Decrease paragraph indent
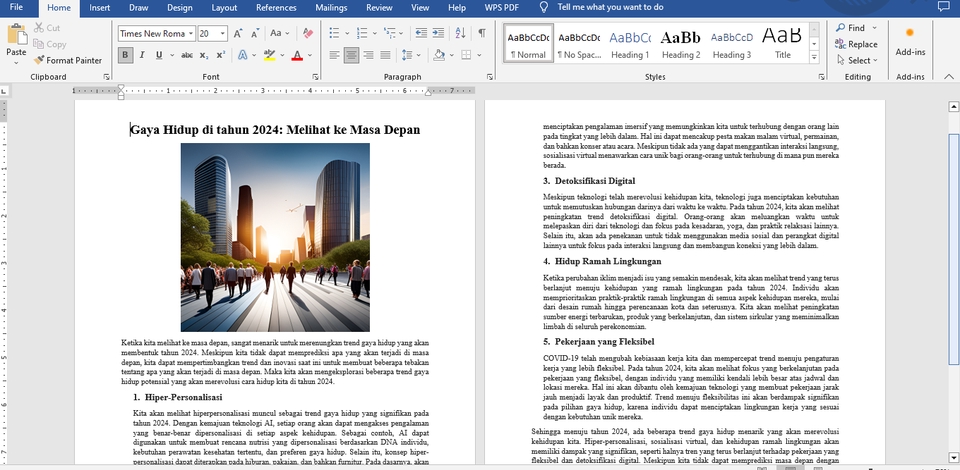The image size is (960, 470). 421,33
